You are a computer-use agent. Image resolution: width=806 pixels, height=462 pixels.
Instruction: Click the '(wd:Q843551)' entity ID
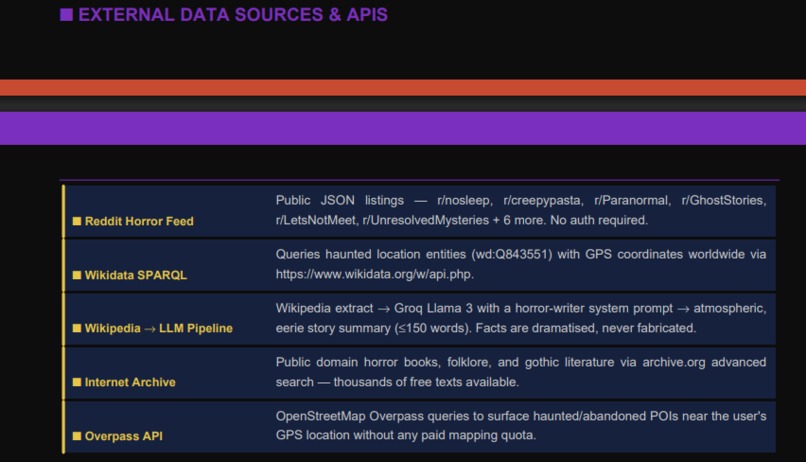pos(511,254)
